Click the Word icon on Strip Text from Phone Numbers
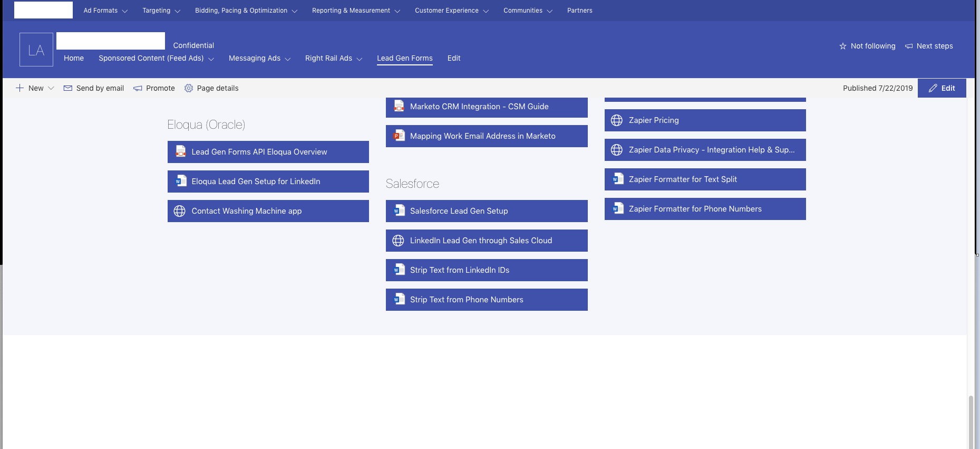The width and height of the screenshot is (980, 449). (399, 299)
